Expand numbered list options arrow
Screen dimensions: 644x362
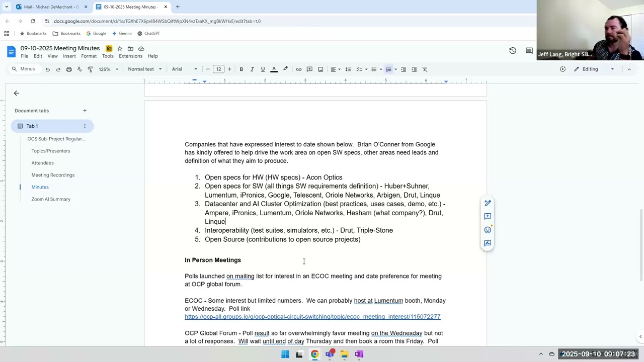point(395,69)
